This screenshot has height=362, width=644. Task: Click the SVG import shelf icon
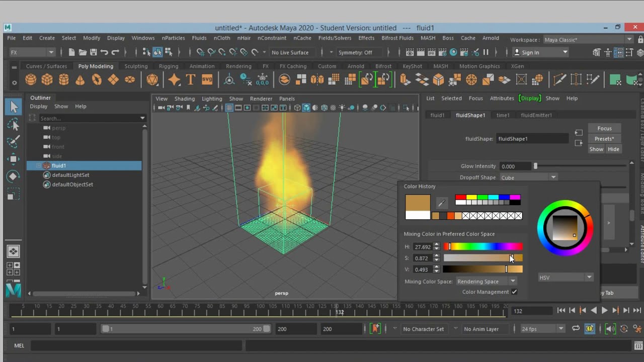(x=207, y=79)
